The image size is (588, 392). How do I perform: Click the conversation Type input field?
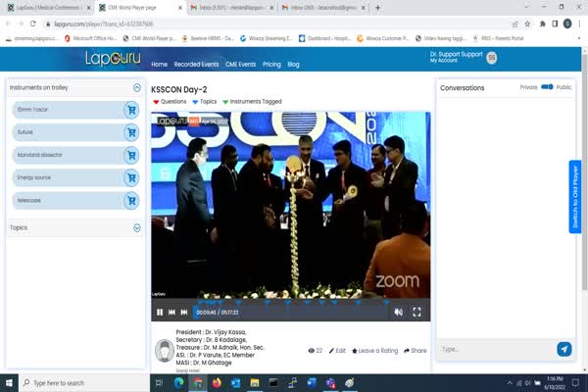[x=498, y=349]
